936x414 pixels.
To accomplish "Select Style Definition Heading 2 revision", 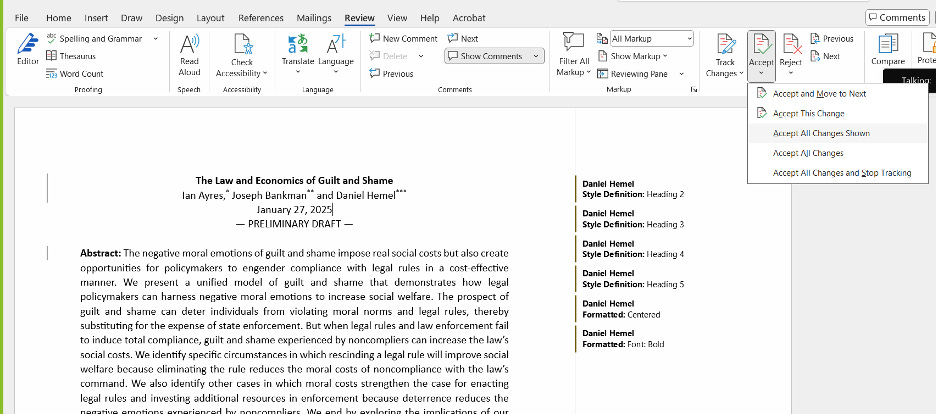I will point(633,189).
